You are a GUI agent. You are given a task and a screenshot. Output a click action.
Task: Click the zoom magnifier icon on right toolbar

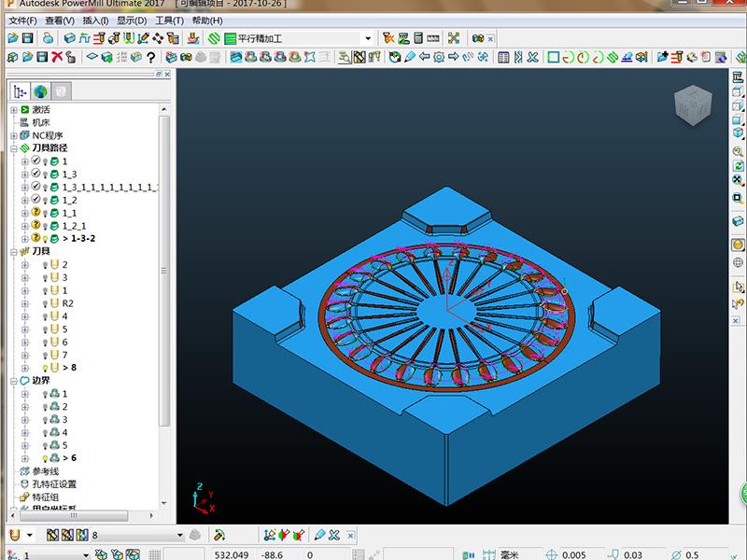pyautogui.click(x=738, y=151)
